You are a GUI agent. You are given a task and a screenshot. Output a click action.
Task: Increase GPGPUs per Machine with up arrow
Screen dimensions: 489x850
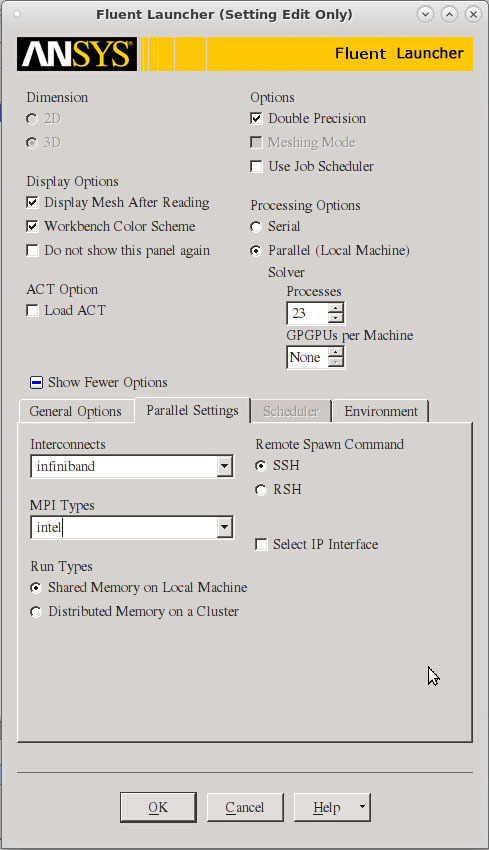336,352
